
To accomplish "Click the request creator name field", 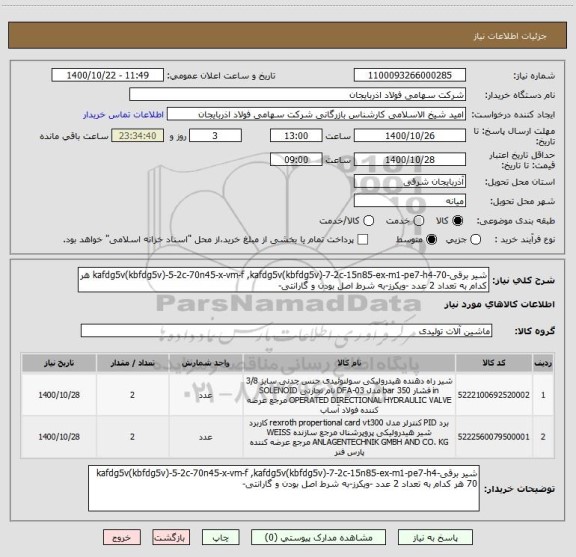I will [x=316, y=115].
